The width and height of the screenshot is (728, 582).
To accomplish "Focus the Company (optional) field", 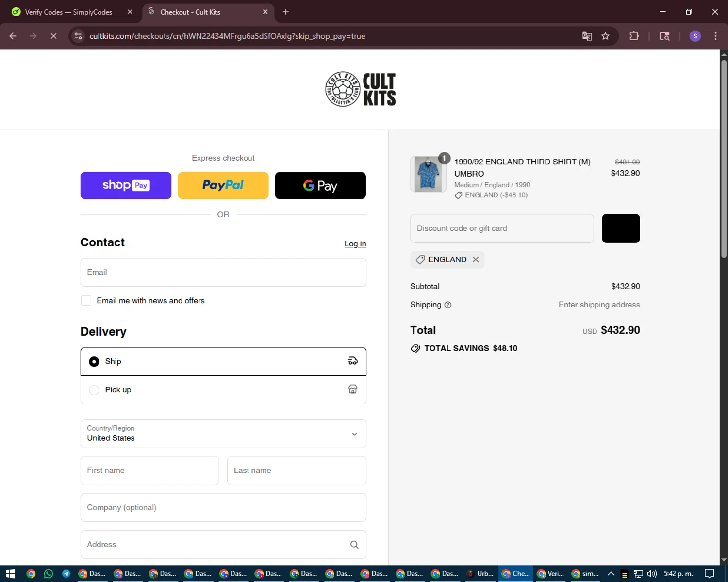I will (223, 507).
